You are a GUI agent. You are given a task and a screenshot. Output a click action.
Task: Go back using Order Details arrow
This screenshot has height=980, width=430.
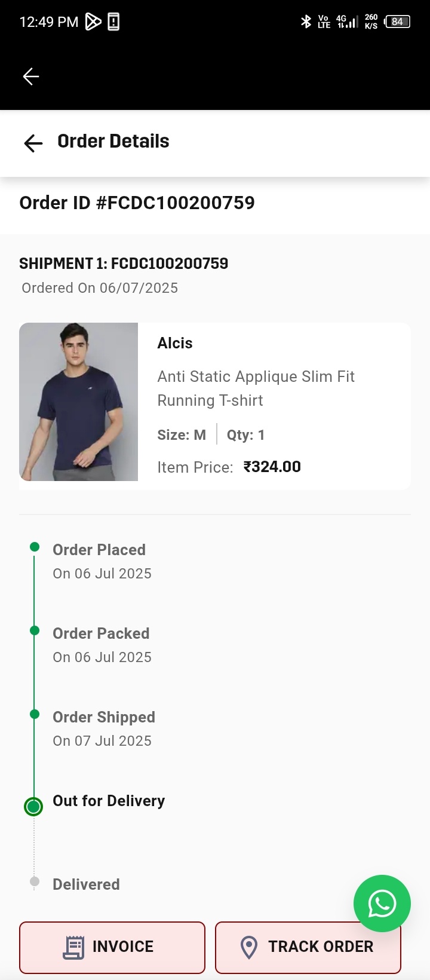33,143
